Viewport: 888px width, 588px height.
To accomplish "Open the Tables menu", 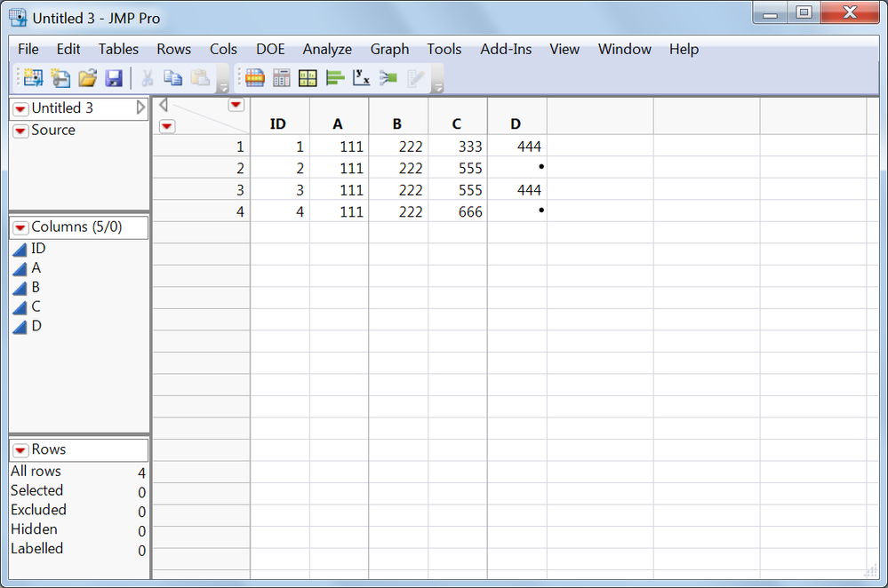I will pyautogui.click(x=118, y=49).
